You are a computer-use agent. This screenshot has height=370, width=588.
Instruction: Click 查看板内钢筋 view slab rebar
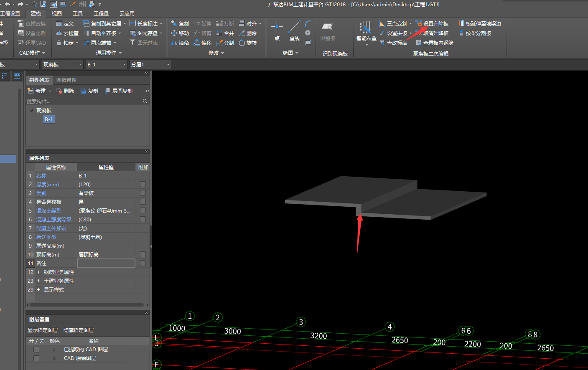coord(435,43)
